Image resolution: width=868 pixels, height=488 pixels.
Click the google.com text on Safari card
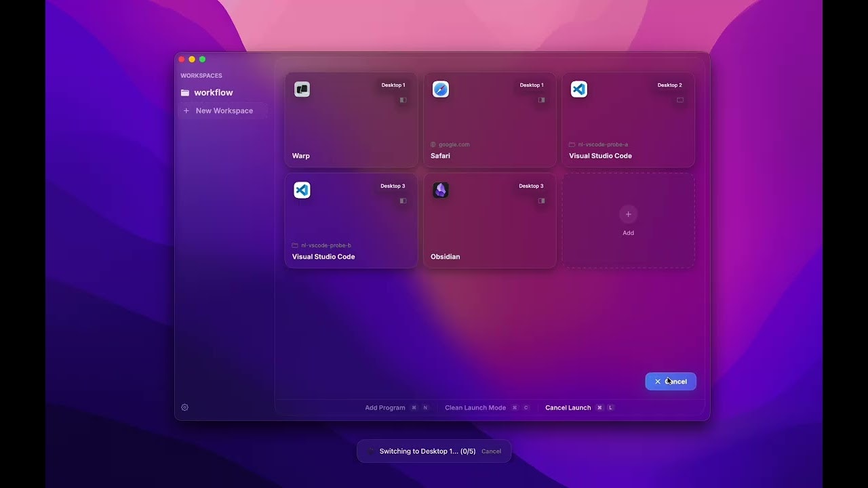(x=454, y=144)
